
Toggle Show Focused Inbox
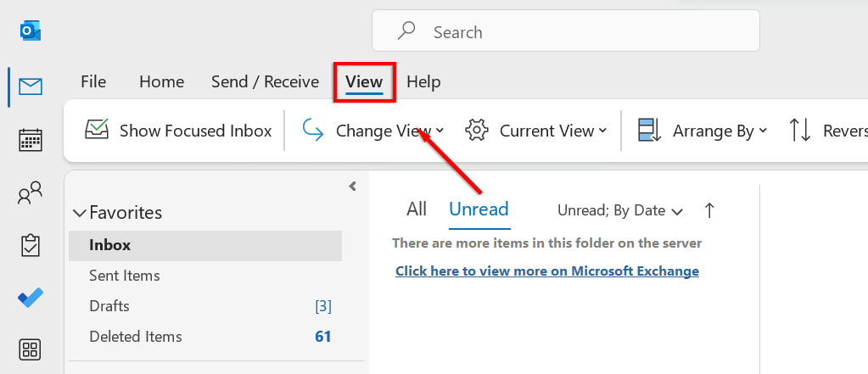[x=178, y=131]
